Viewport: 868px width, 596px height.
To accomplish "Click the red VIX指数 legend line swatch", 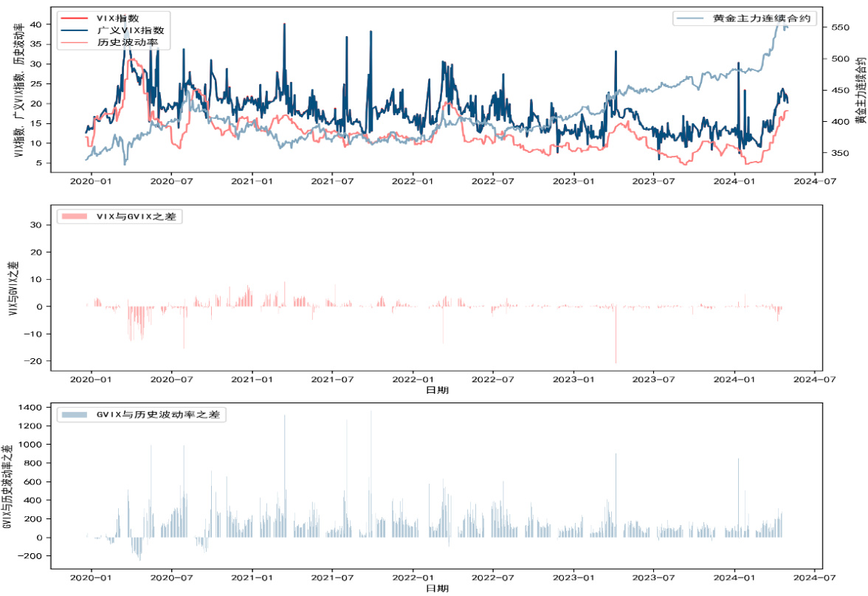I will point(75,18).
